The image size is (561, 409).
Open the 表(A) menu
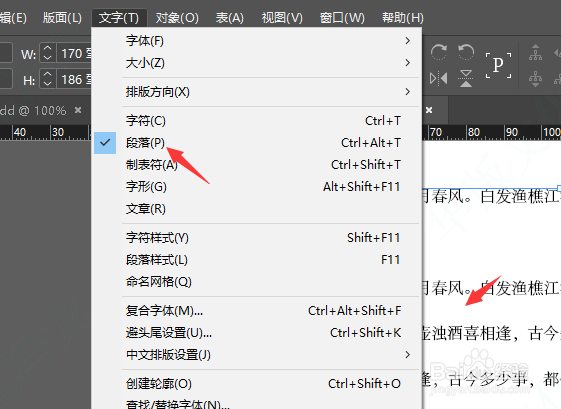coord(229,18)
